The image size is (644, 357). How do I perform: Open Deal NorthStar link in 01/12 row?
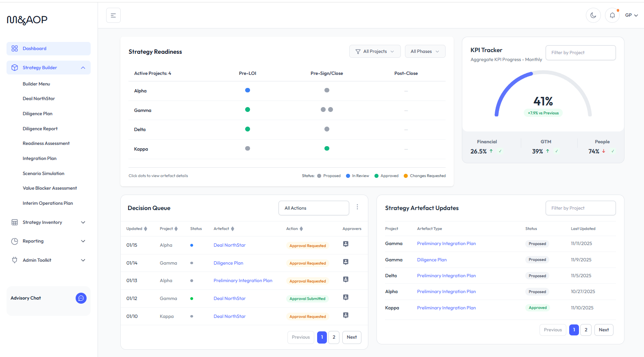pos(230,298)
